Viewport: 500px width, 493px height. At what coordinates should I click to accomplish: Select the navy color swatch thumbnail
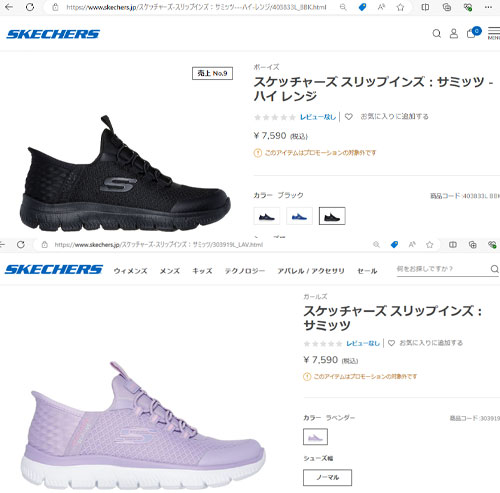pyautogui.click(x=267, y=216)
